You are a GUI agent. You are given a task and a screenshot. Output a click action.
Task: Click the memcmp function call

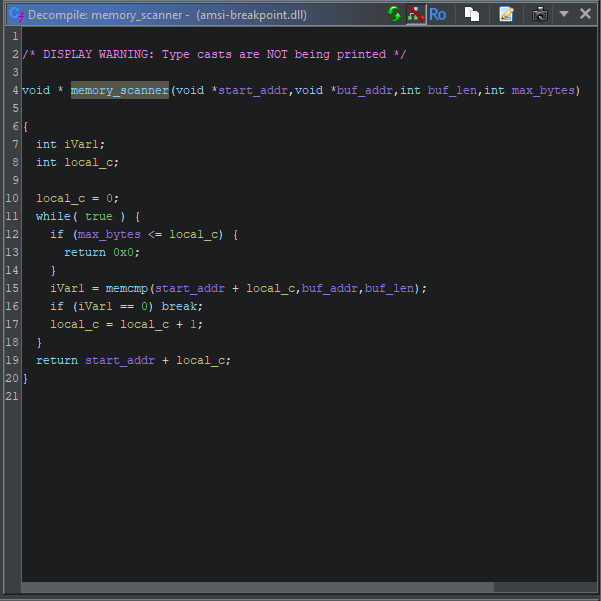point(126,288)
